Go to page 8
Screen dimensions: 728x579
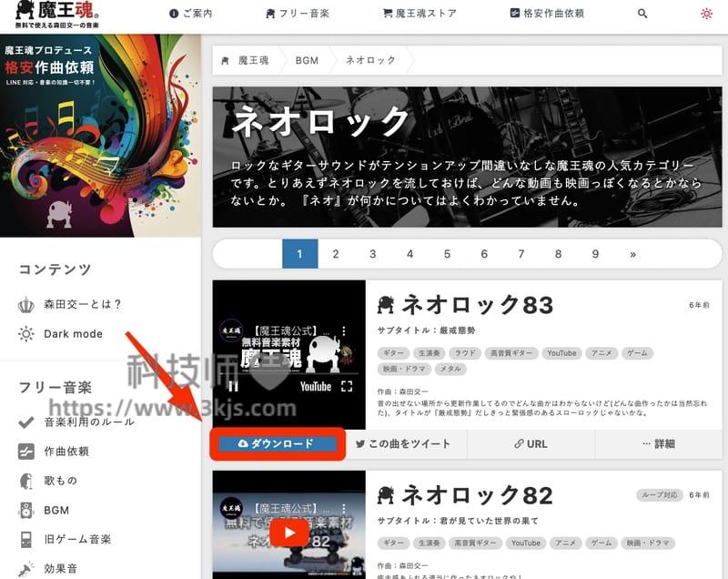[x=558, y=254]
